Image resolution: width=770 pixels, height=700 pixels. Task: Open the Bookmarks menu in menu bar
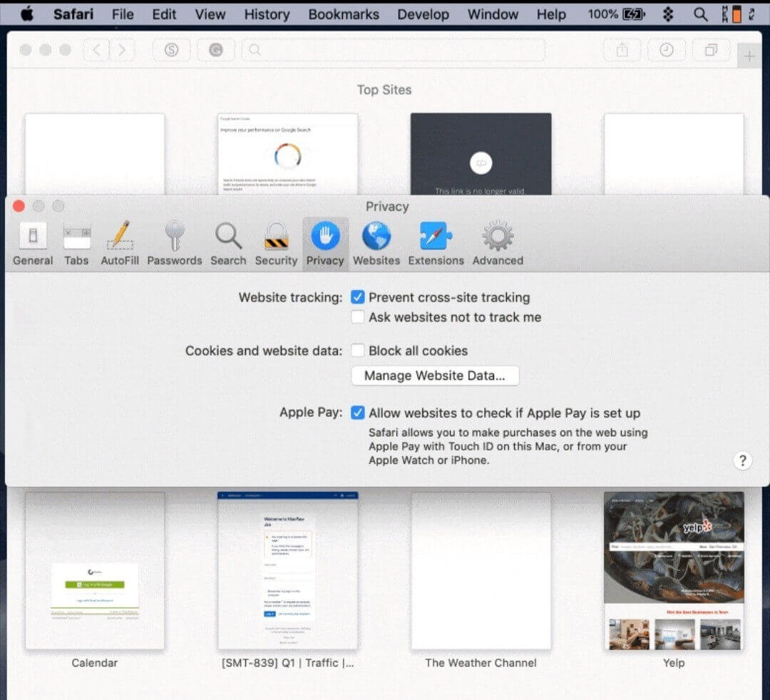(x=344, y=14)
